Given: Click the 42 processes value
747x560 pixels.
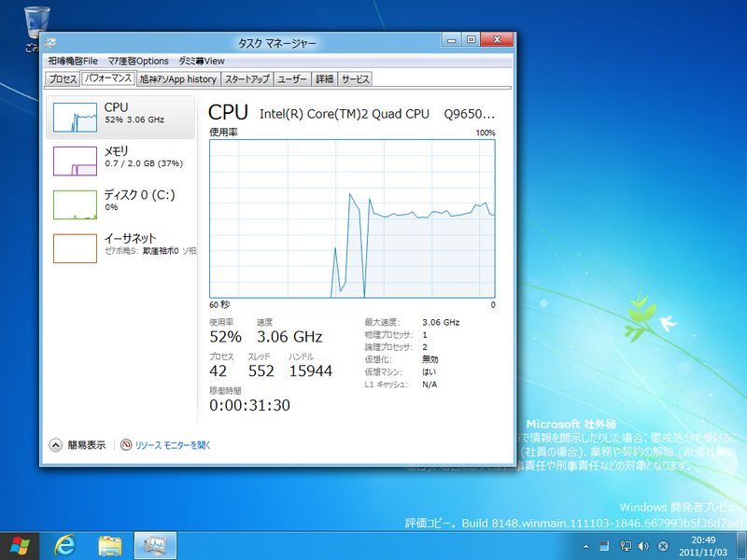Looking at the screenshot, I should click(218, 371).
